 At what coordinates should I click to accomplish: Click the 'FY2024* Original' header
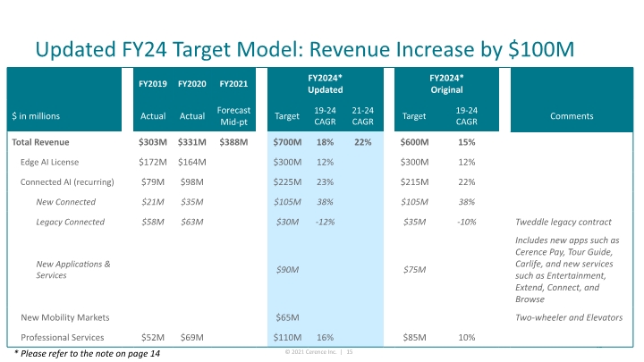[x=446, y=84]
